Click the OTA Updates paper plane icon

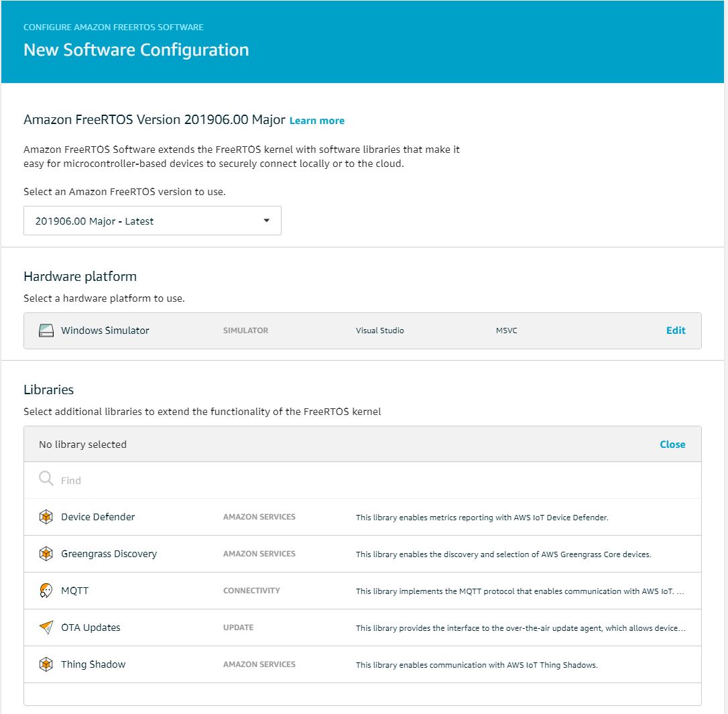(46, 628)
